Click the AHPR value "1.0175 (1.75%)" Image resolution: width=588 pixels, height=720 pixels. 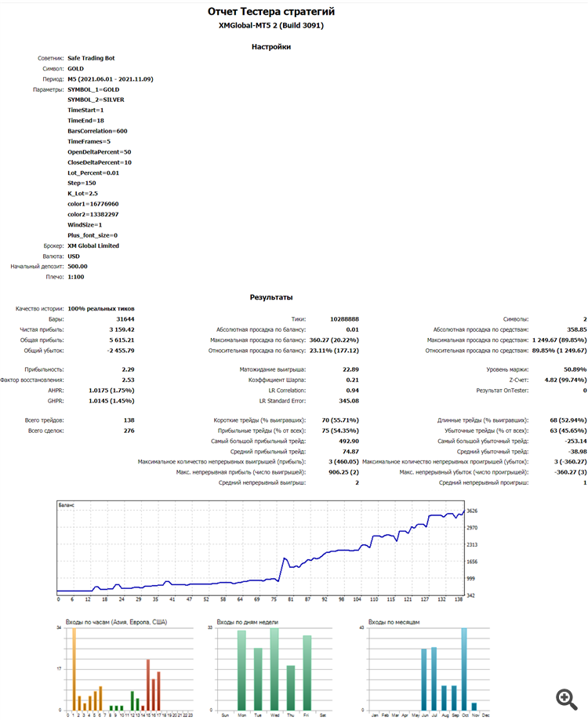click(x=111, y=391)
